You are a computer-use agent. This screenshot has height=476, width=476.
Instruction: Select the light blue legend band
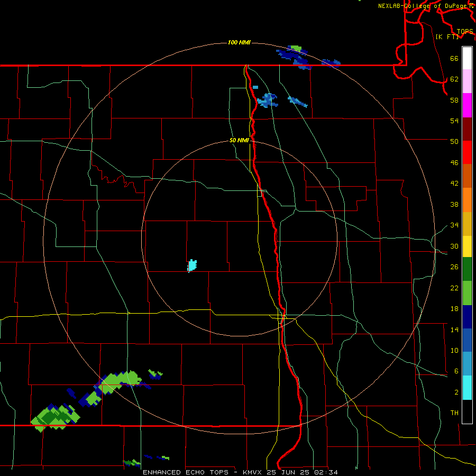[467, 364]
